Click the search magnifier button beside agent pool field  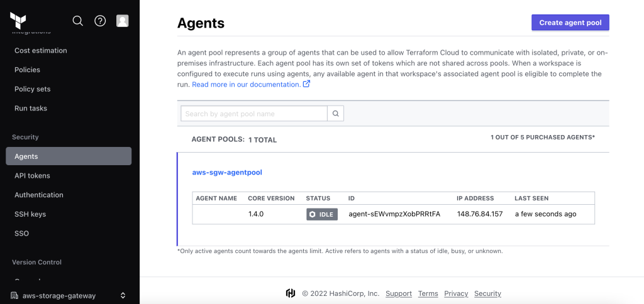click(x=336, y=114)
